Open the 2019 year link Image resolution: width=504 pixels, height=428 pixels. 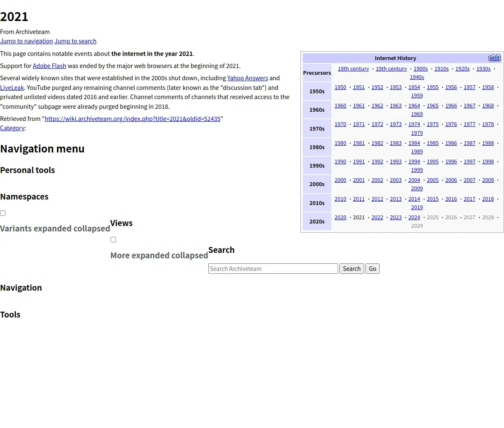coord(417,207)
